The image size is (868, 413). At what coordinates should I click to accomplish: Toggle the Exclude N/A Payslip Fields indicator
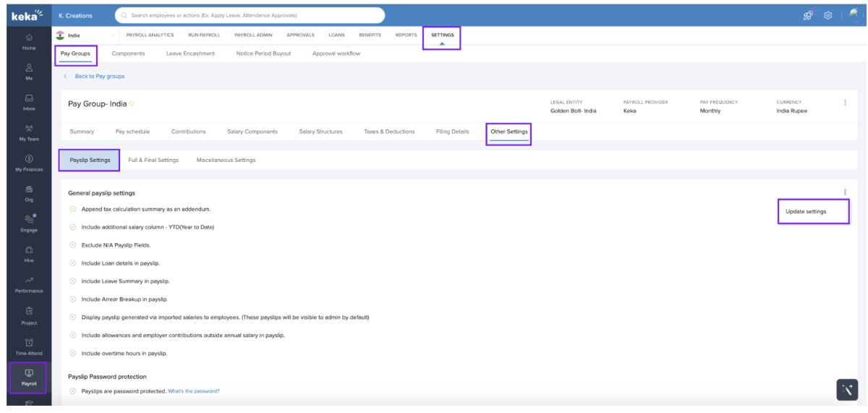[73, 245]
